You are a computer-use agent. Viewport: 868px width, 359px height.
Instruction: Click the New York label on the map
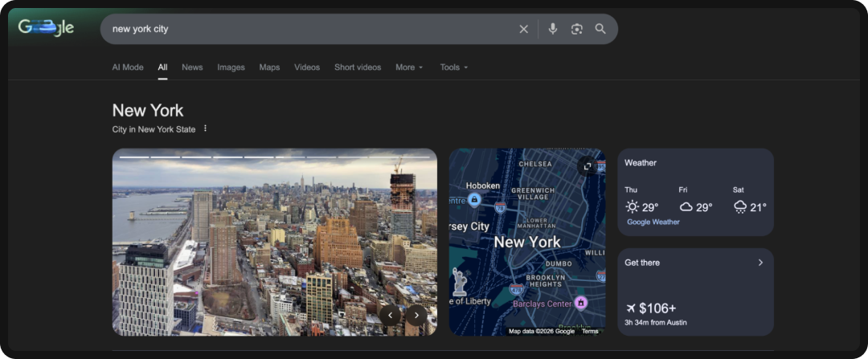(x=527, y=242)
